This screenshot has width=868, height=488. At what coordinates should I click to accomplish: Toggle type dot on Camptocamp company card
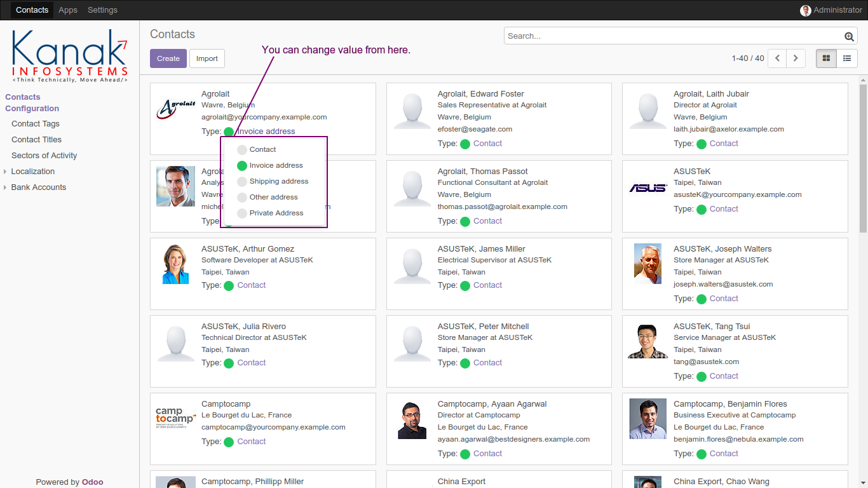[229, 442]
